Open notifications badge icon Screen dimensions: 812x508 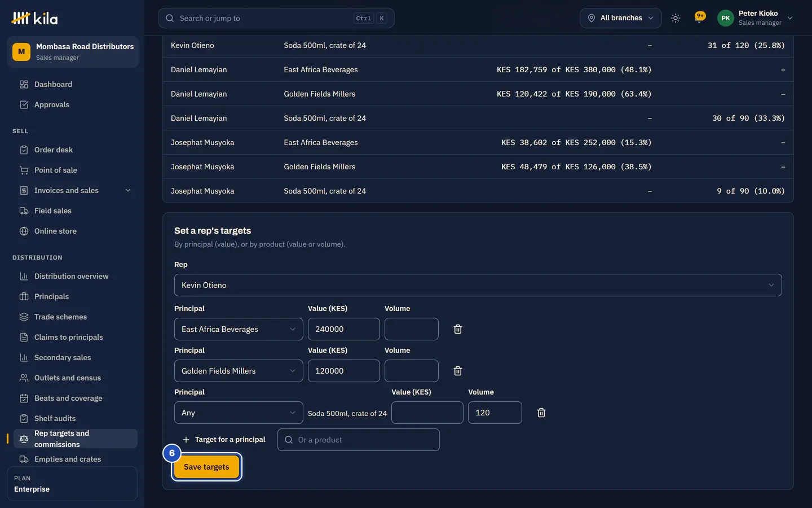pos(700,17)
